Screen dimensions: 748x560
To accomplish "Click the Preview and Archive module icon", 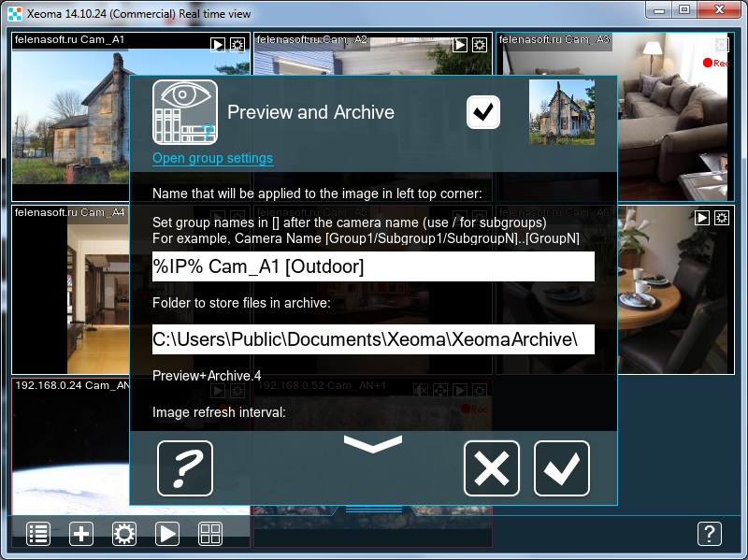I will [184, 112].
